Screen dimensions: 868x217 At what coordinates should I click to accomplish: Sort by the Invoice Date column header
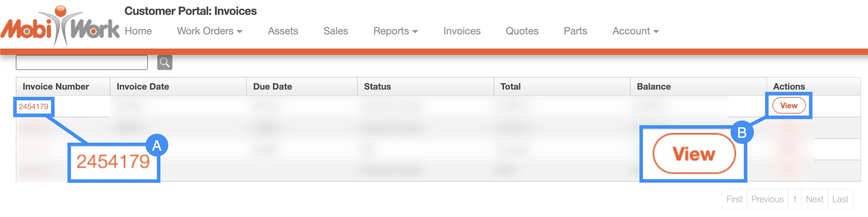pos(143,87)
